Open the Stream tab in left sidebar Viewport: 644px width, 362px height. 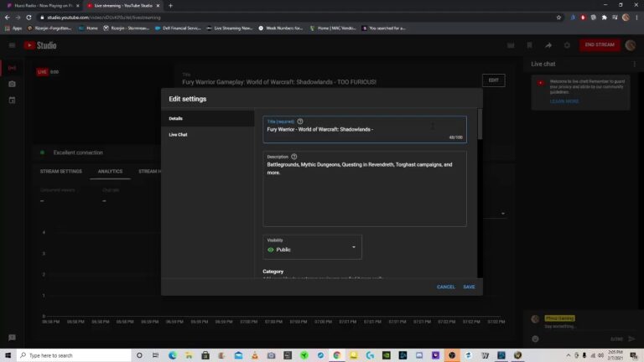(12, 68)
